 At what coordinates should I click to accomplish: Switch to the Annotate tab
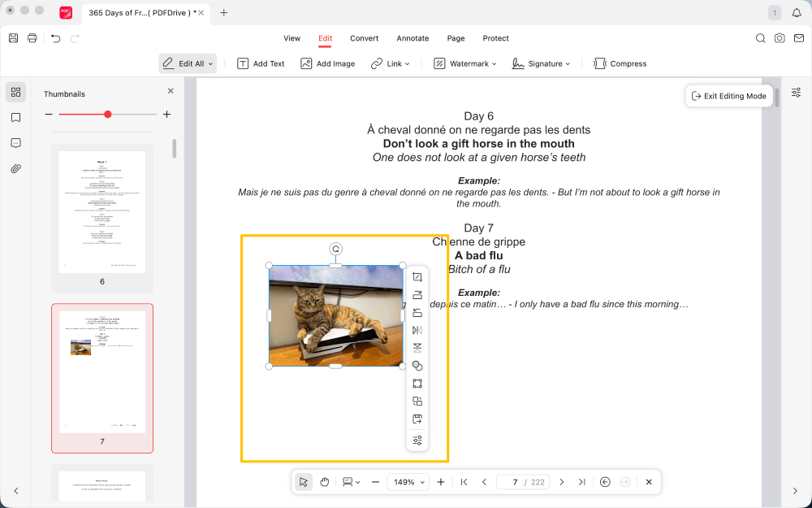pos(412,38)
